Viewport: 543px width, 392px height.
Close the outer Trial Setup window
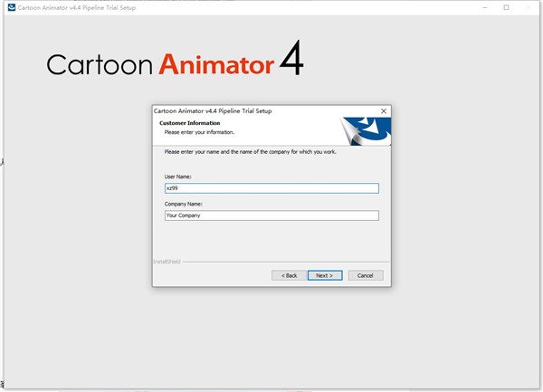click(x=530, y=7)
